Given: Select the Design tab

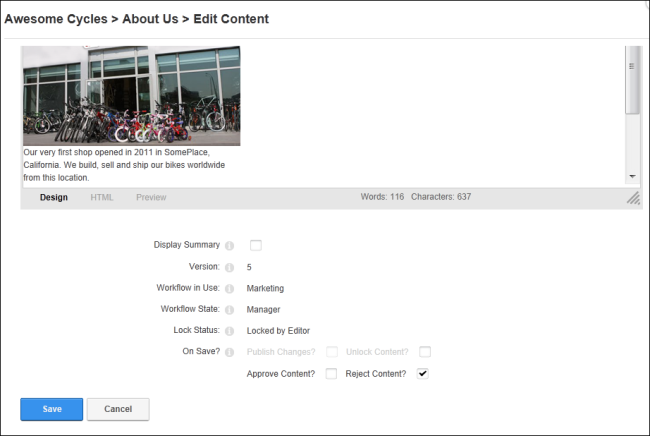Looking at the screenshot, I should tap(53, 197).
